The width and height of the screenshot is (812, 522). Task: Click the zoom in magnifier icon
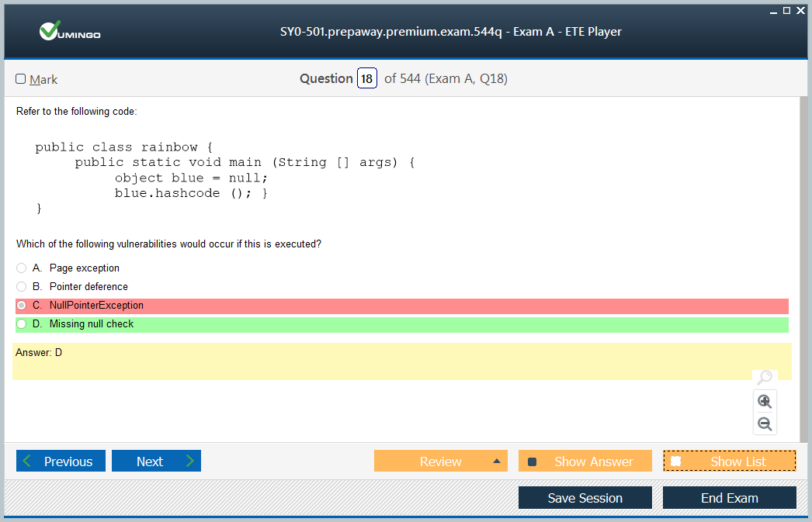click(765, 402)
